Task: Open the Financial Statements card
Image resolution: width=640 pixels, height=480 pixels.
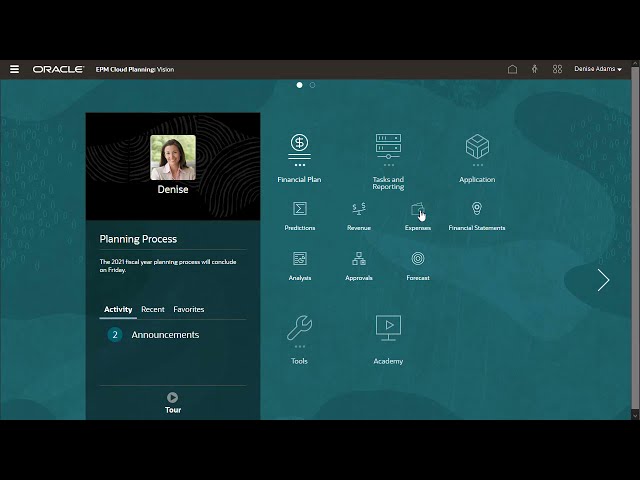Action: point(477,216)
